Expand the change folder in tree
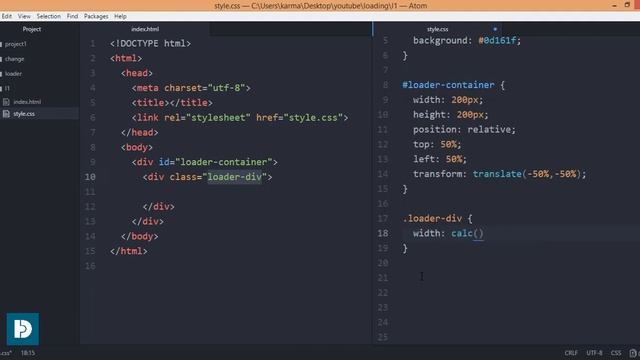 click(x=15, y=59)
